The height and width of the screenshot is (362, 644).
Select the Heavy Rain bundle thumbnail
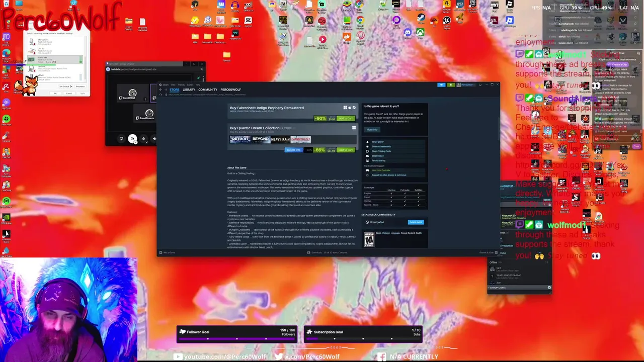280,139
